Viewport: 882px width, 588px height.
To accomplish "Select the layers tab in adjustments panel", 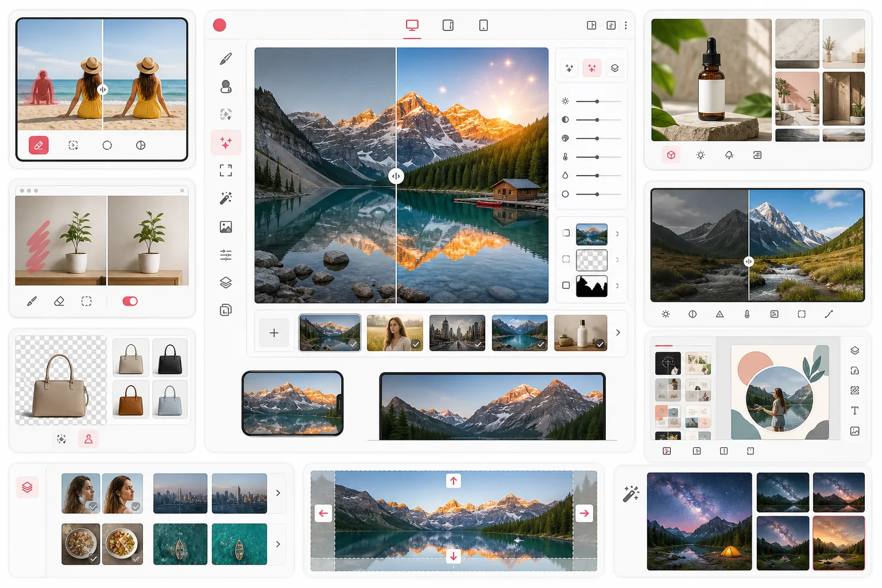I will pos(615,68).
